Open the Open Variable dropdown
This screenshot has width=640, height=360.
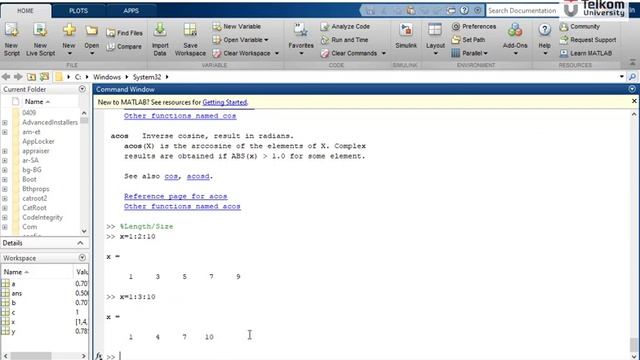tap(240, 40)
